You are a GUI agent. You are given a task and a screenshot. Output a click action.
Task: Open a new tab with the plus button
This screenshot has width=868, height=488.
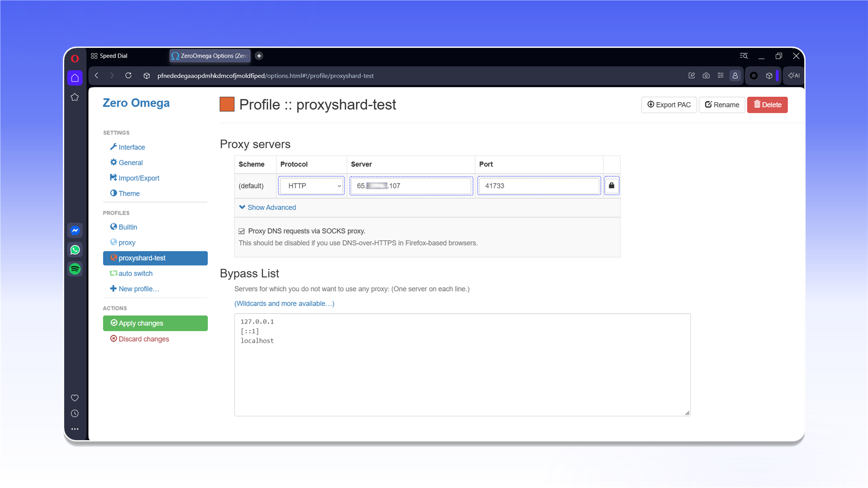point(259,56)
